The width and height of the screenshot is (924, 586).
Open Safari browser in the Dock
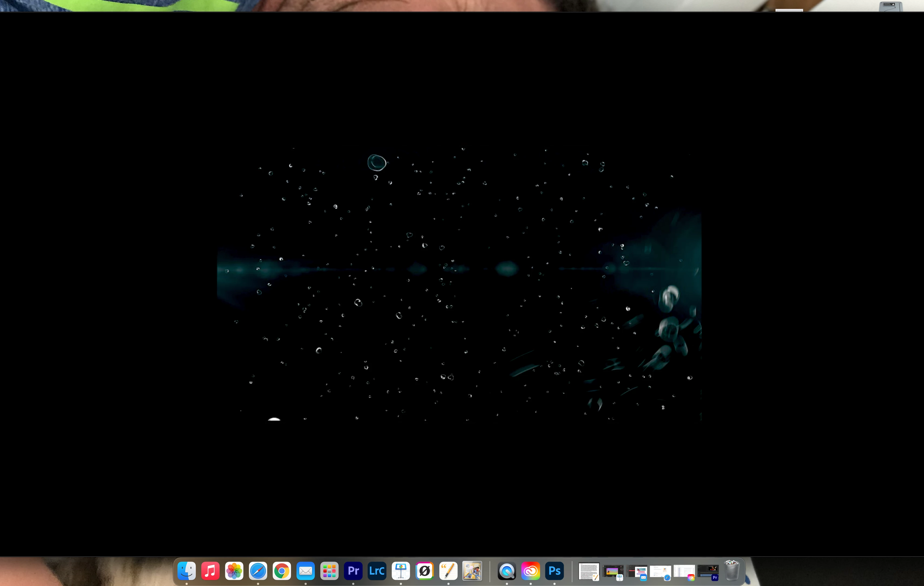click(258, 571)
